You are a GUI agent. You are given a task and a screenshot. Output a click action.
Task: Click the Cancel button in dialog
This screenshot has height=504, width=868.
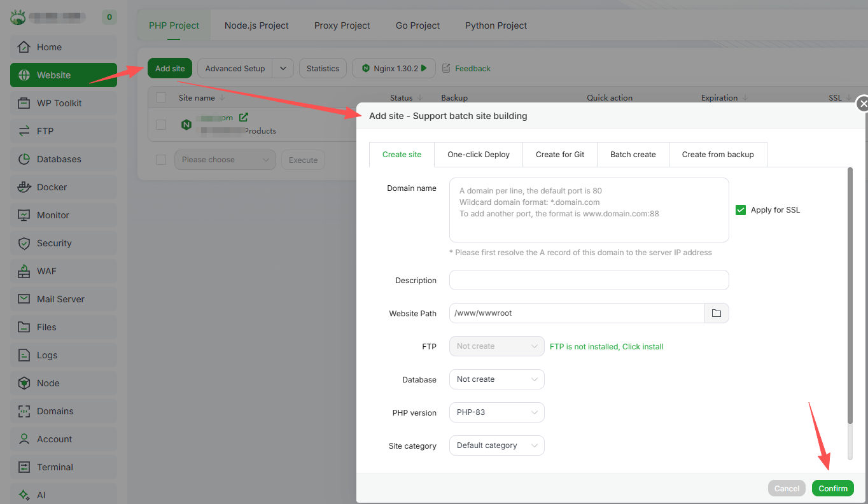[787, 488]
